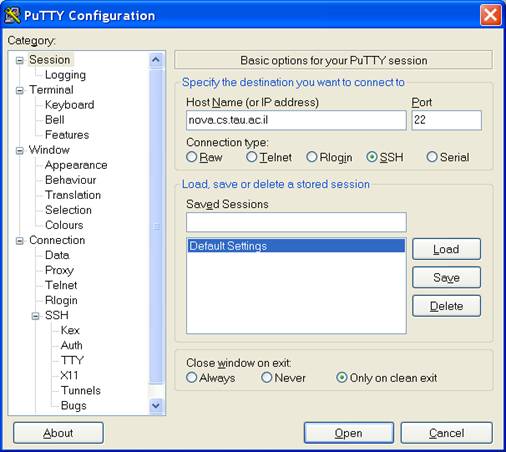Viewport: 506px width, 452px height.
Task: Open the X11 category
Action: coord(69,375)
